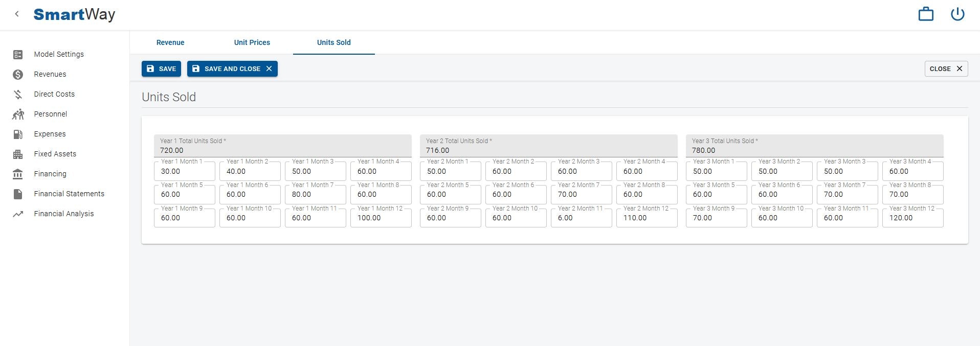Click the Revenues dollar icon
Image resolution: width=980 pixels, height=346 pixels.
tap(18, 75)
